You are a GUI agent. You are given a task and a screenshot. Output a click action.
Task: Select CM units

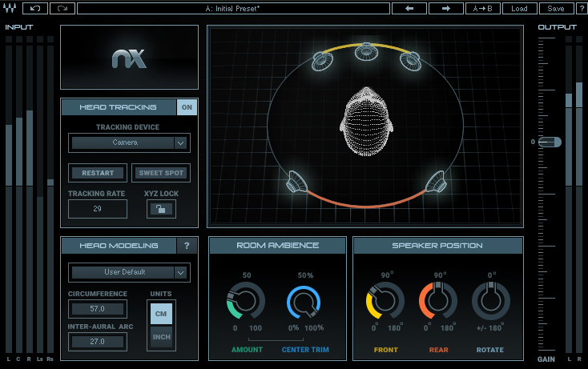161,314
